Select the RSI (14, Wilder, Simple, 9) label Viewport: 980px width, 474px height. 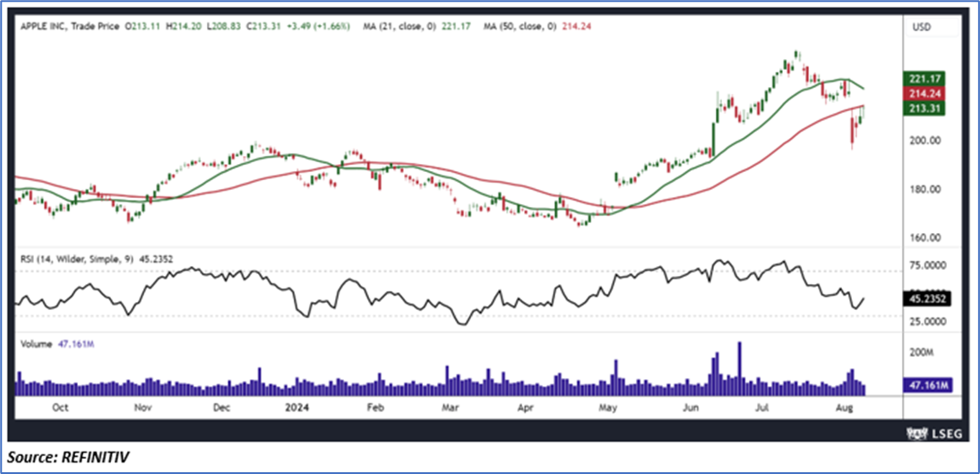coord(76,257)
